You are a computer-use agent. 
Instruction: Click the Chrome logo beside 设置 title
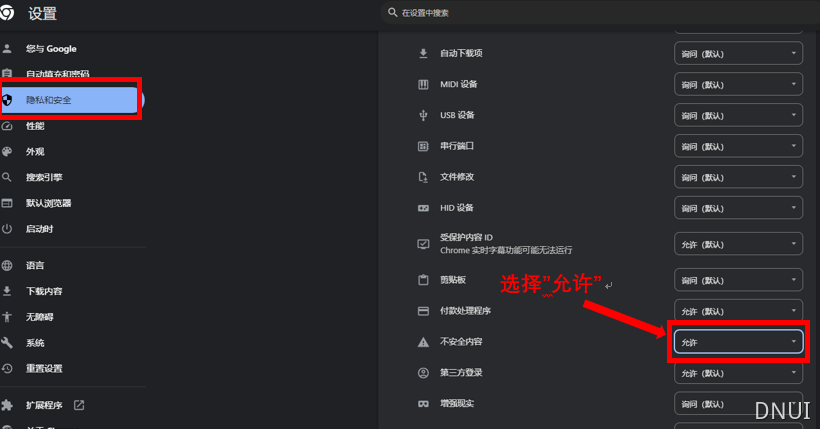coord(7,13)
